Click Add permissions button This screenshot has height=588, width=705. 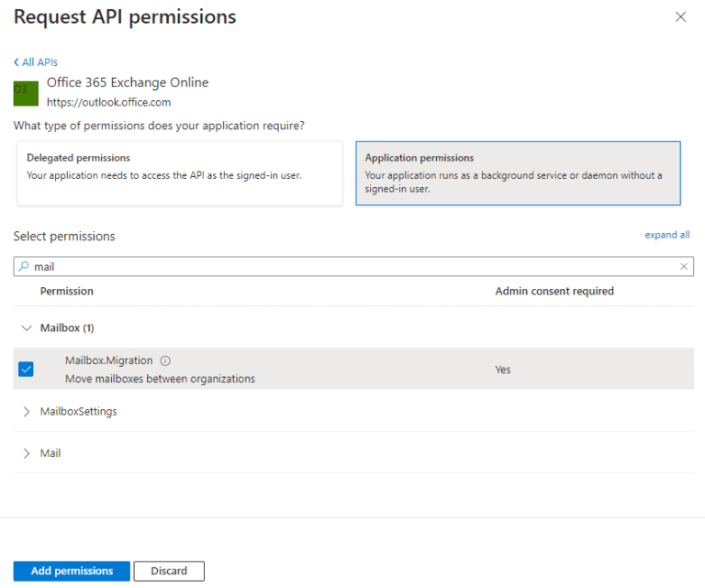pyautogui.click(x=72, y=571)
